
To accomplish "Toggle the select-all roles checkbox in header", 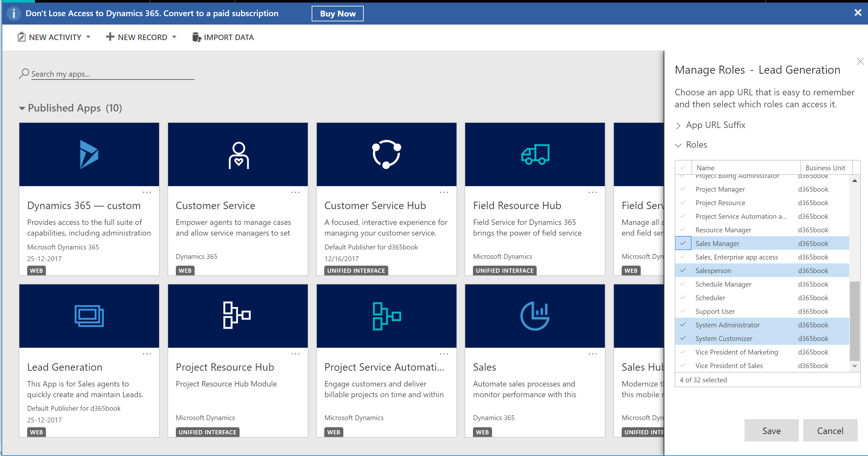I will coord(683,167).
